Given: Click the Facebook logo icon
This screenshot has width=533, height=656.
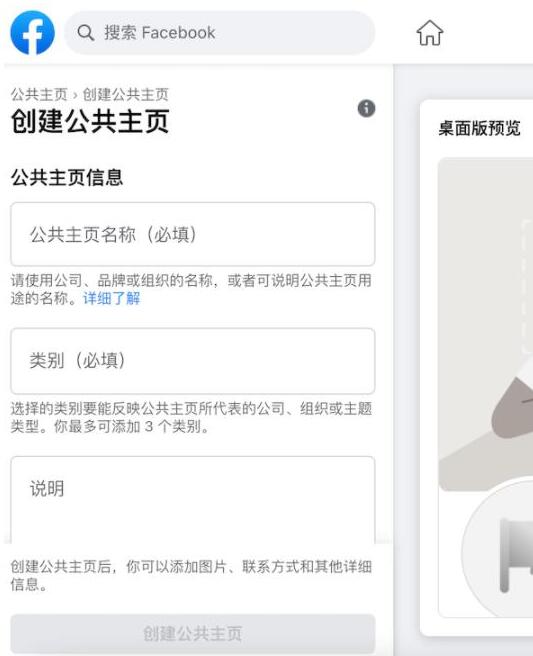Looking at the screenshot, I should coord(33,33).
